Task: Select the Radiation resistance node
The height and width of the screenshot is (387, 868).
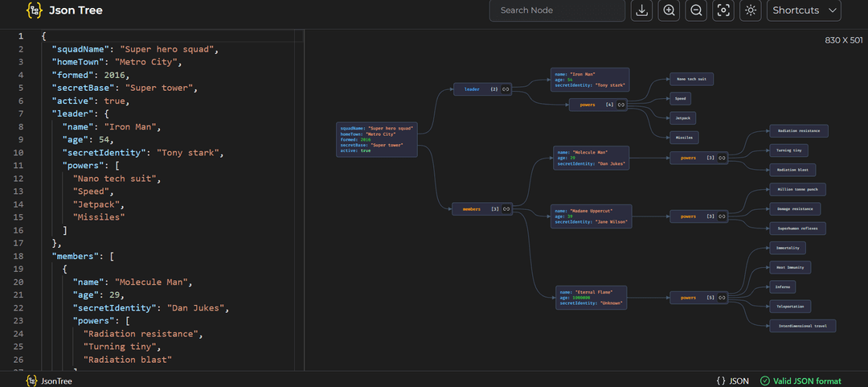Action: coord(799,131)
